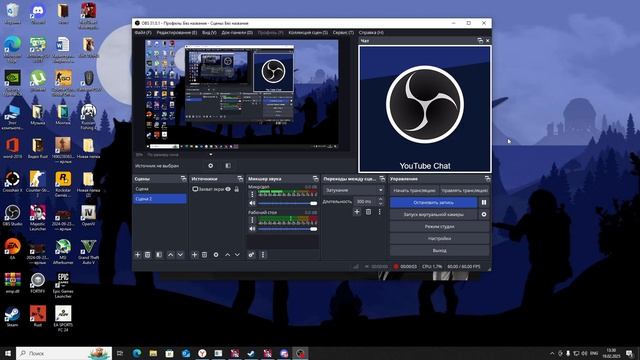Select the highlighted second scene in list
Image resolution: width=640 pixels, height=360 pixels.
pos(160,199)
